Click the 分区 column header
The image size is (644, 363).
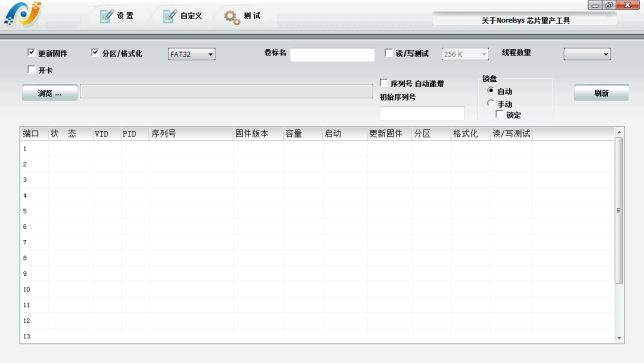coord(432,134)
